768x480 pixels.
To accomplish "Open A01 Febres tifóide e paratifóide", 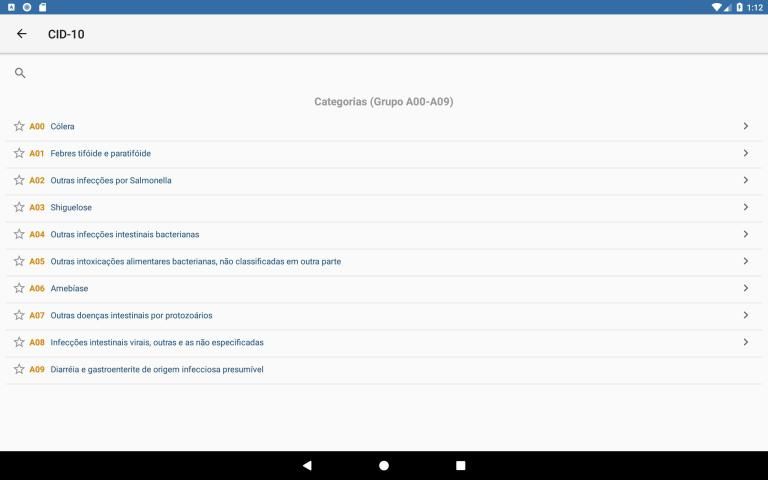I will 100,153.
